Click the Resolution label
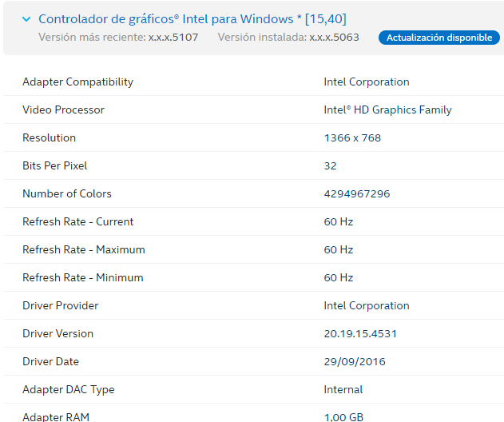The image size is (504, 422). (x=50, y=137)
